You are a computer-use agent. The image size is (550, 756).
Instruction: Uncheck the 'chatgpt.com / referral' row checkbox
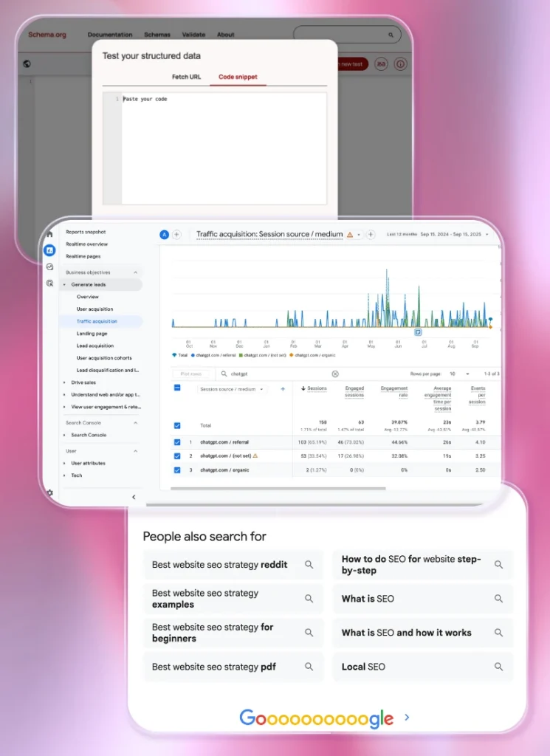pos(177,442)
